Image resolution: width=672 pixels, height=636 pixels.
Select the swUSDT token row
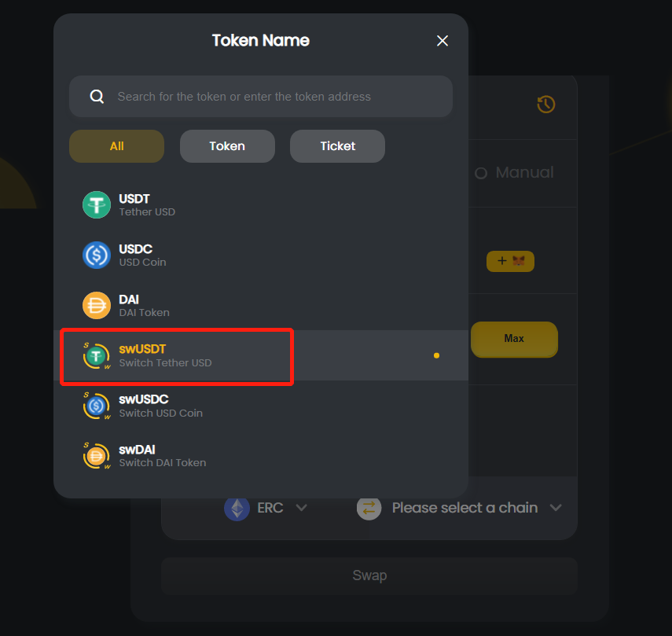[x=261, y=355]
